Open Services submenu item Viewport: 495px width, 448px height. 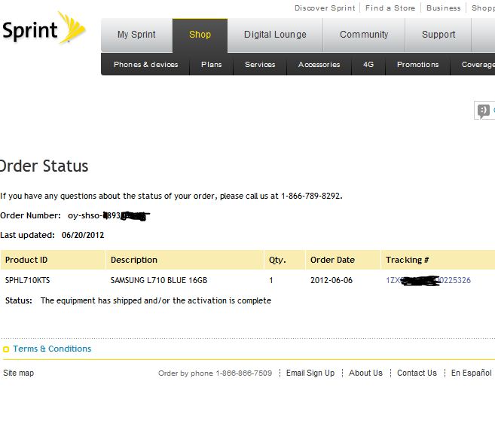click(260, 65)
